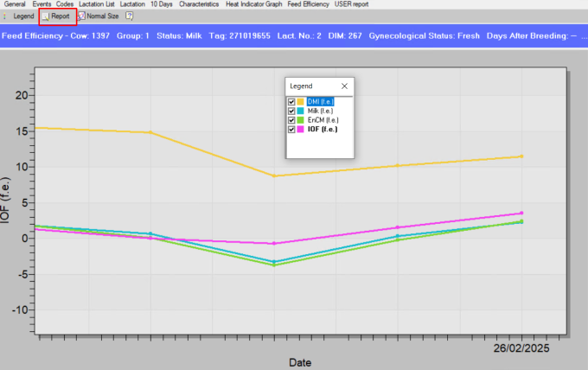
Task: Open the General menu
Action: (x=16, y=4)
